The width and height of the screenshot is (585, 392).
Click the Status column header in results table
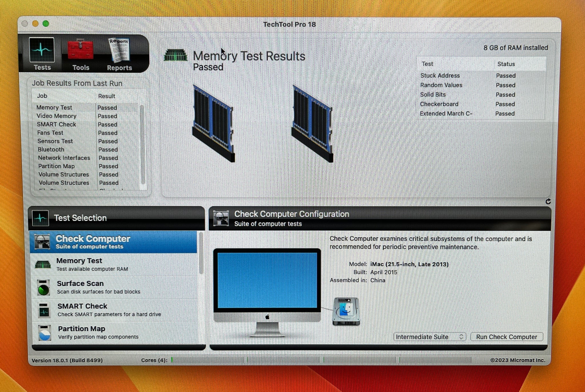506,64
